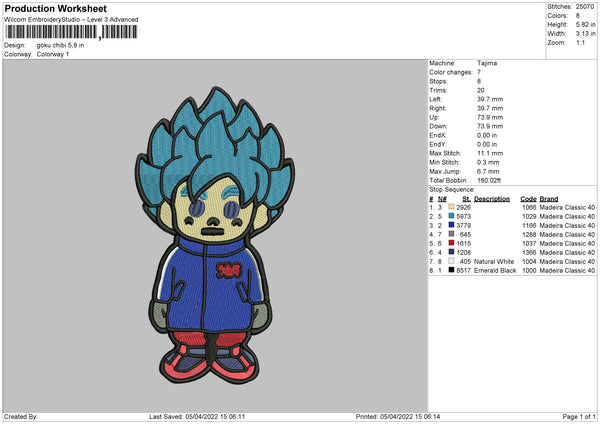Click 'Wilcom EmbroideryStudio – Level 3 Advanced' text
The width and height of the screenshot is (600, 424).
pos(71,20)
